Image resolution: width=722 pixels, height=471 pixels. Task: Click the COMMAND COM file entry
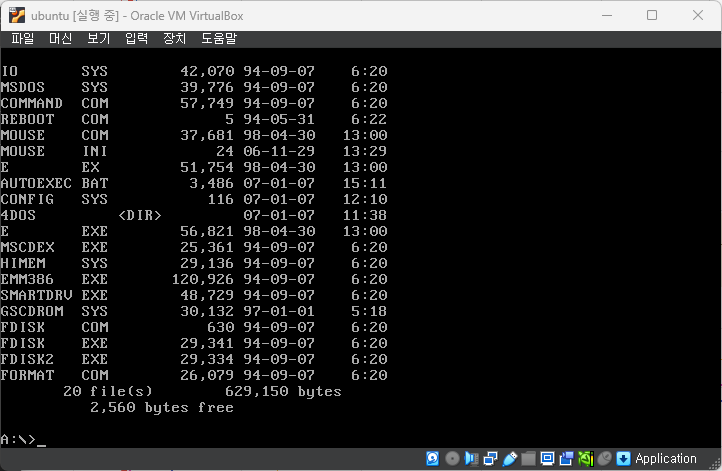pos(194,103)
